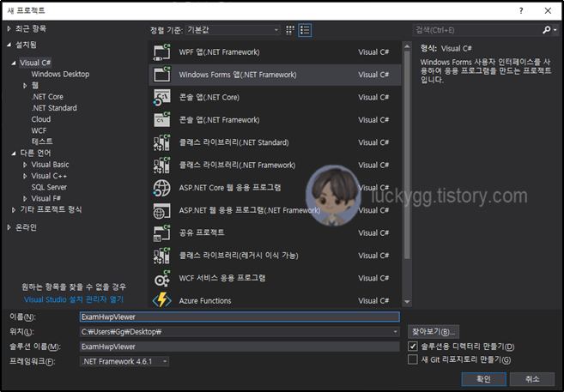Expand the Visual F# tree node

pyautogui.click(x=25, y=199)
